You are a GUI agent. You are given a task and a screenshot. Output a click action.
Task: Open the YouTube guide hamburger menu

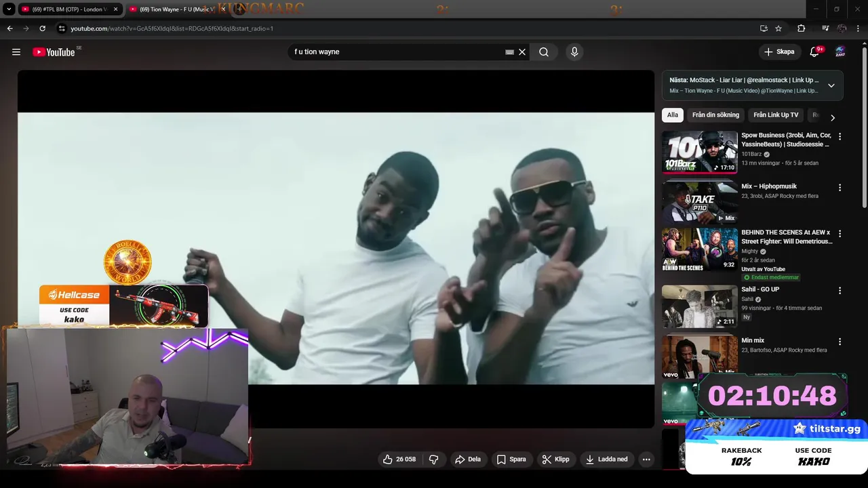tap(16, 52)
